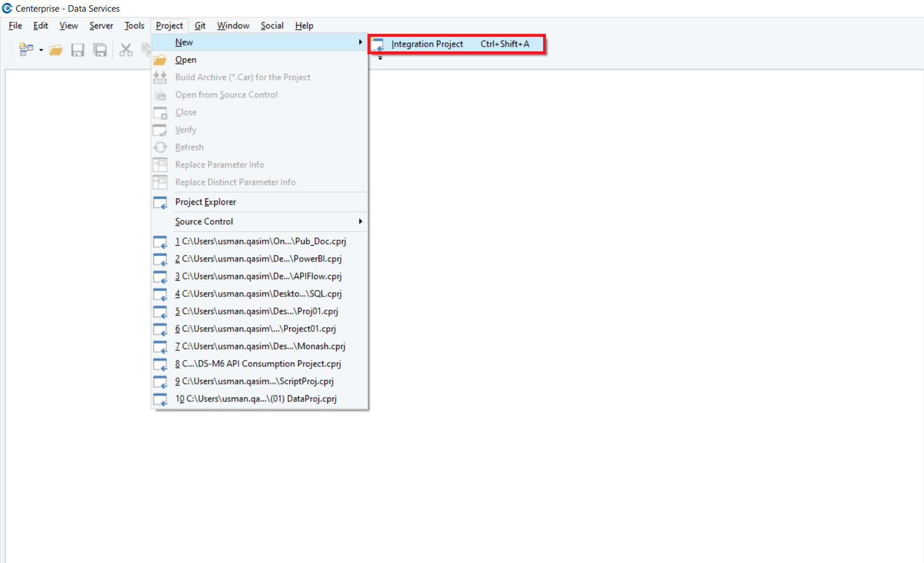
Task: Click the Centerprise logo in the title bar
Action: tap(7, 8)
